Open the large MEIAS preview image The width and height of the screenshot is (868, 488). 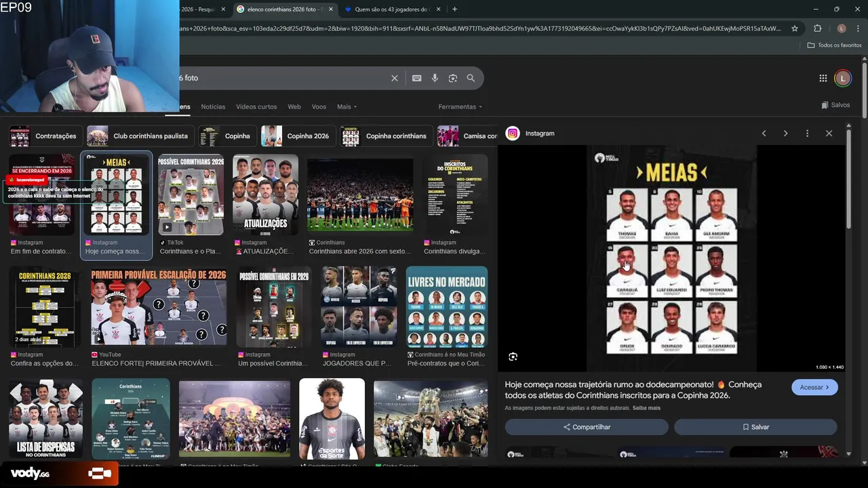pyautogui.click(x=671, y=258)
